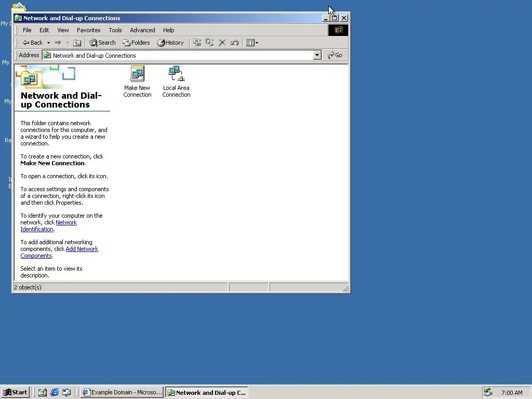
Task: Open the View menu
Action: click(x=63, y=30)
